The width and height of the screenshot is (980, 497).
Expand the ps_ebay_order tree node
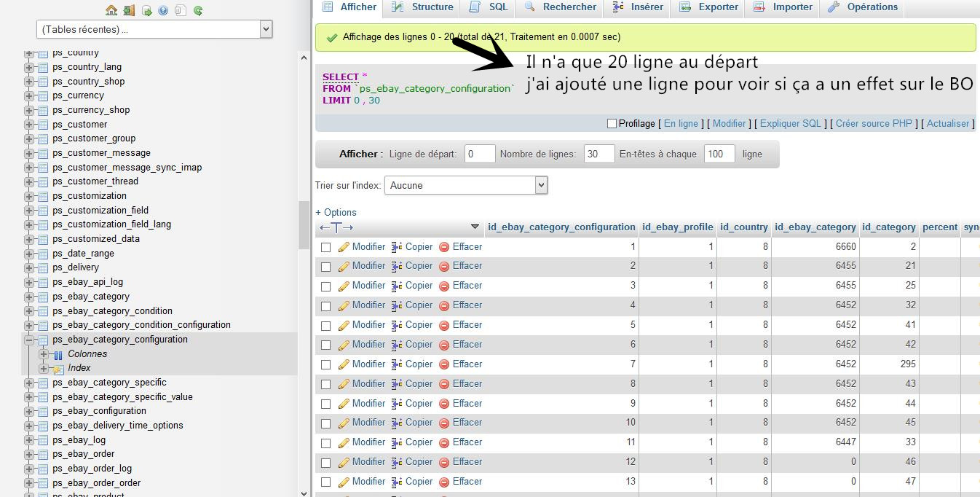point(29,454)
